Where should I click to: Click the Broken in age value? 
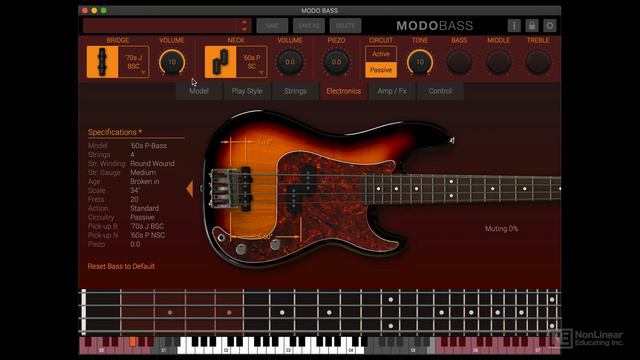[x=144, y=182]
